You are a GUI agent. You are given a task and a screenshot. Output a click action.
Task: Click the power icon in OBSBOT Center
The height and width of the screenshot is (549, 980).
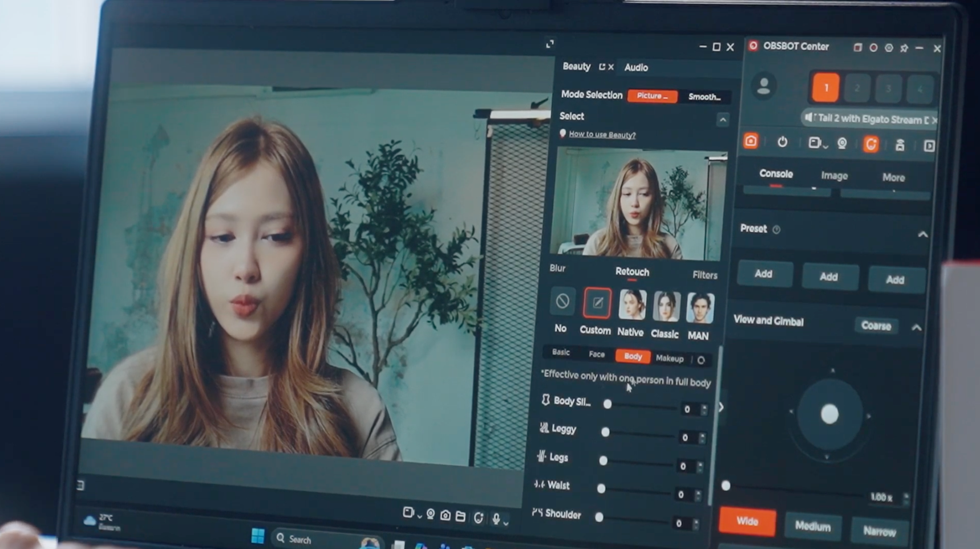coord(783,143)
